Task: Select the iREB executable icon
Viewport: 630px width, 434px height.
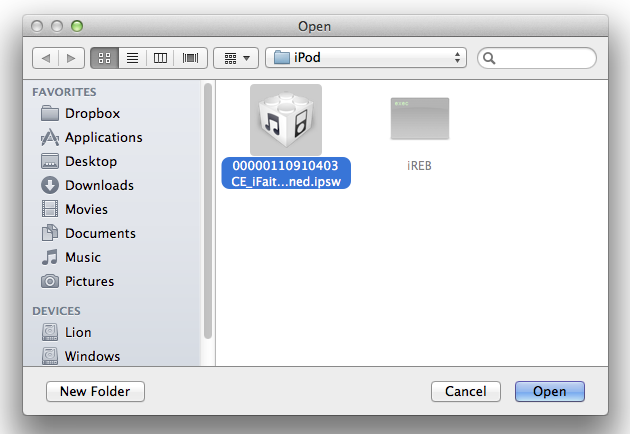Action: click(420, 119)
